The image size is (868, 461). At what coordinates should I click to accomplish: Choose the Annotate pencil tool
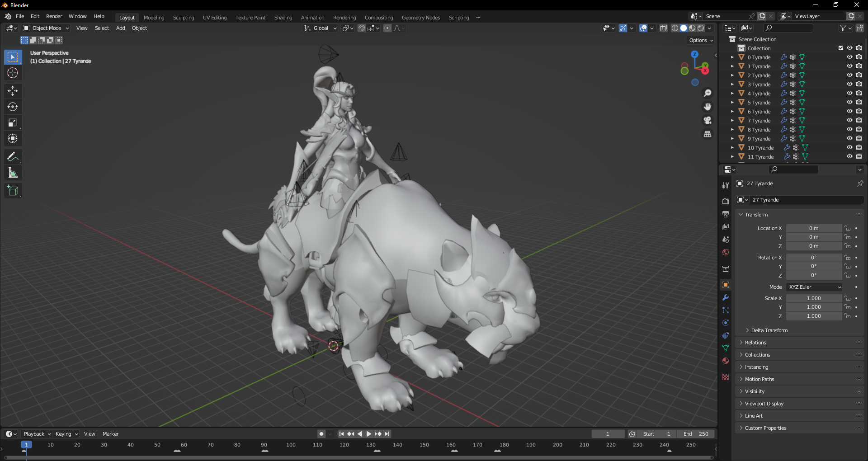(x=13, y=157)
